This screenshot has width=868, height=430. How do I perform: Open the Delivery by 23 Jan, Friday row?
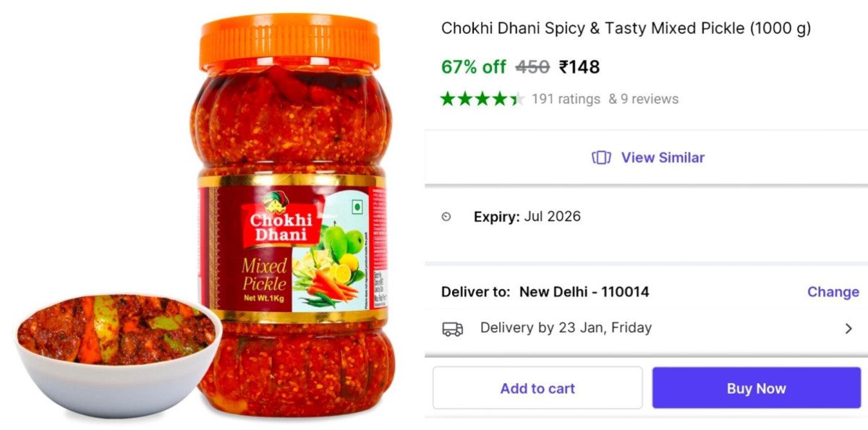pyautogui.click(x=647, y=329)
